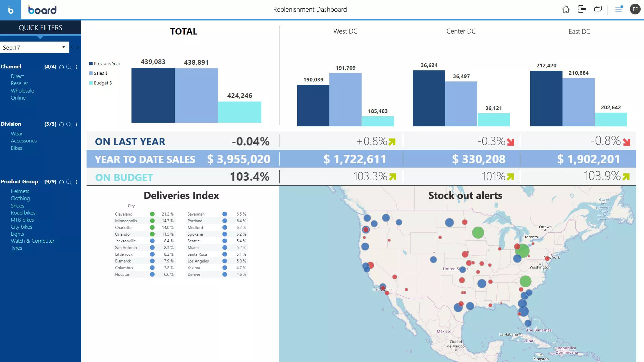Select the East DC tab

pyautogui.click(x=579, y=31)
